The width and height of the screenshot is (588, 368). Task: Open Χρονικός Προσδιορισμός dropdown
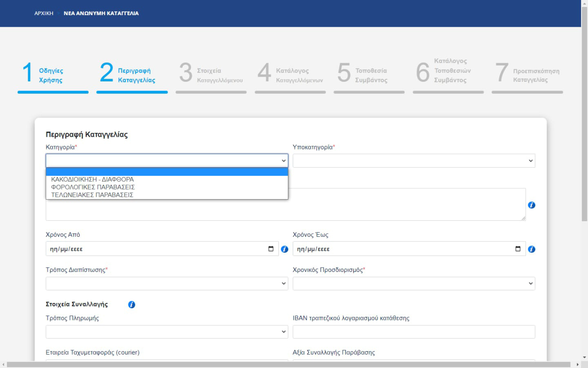pos(414,284)
